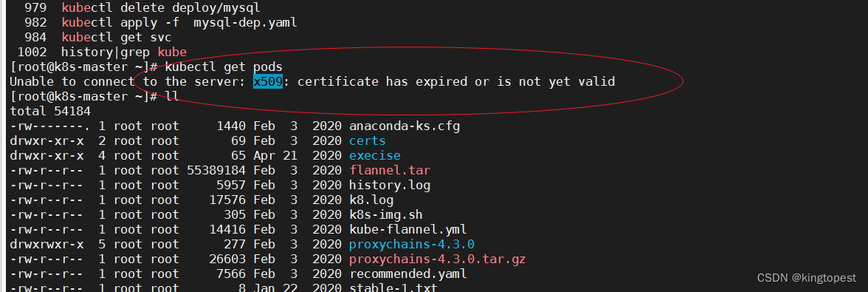
Task: Click the history number 1002
Action: point(32,52)
